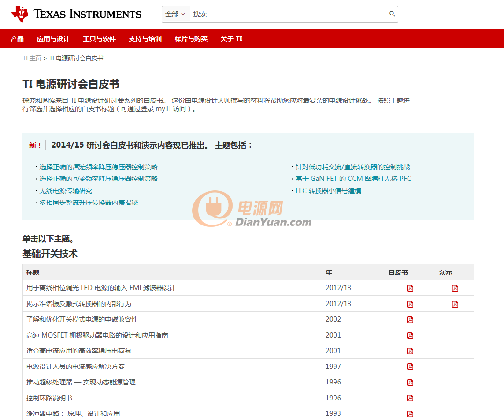
Task: Click the search magnifier icon
Action: (392, 14)
